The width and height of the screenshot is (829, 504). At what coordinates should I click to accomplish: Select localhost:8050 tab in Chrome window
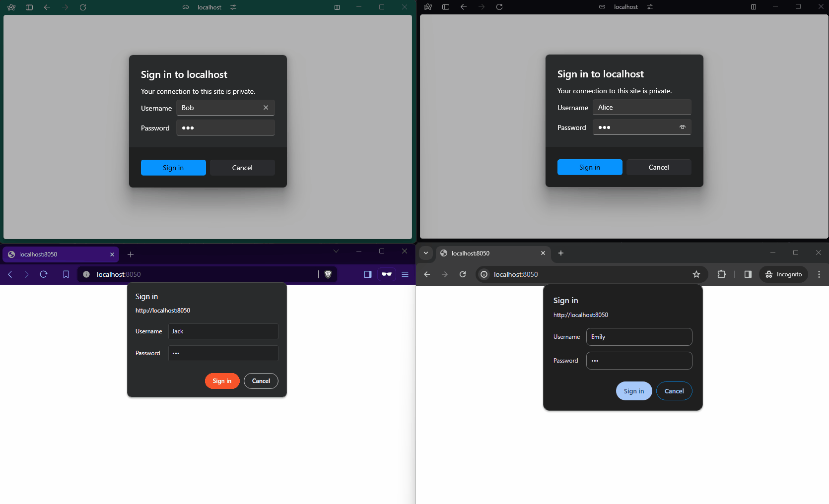(x=493, y=253)
